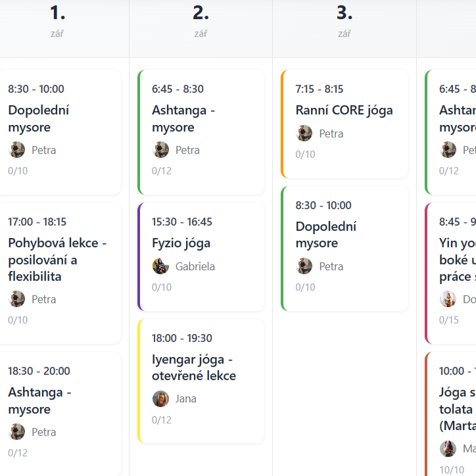Open the Ranní CORE jóga class
The width and height of the screenshot is (476, 476).
(345, 124)
